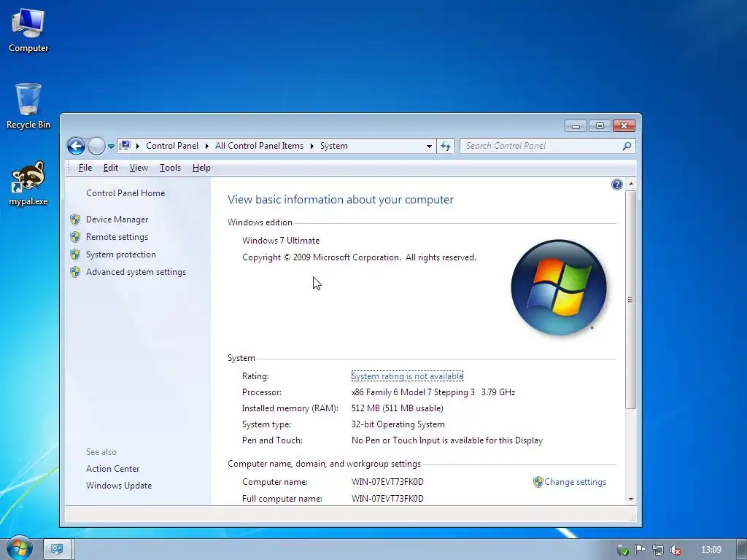Click the shield icon beside System protection
The height and width of the screenshot is (560, 747).
click(75, 254)
